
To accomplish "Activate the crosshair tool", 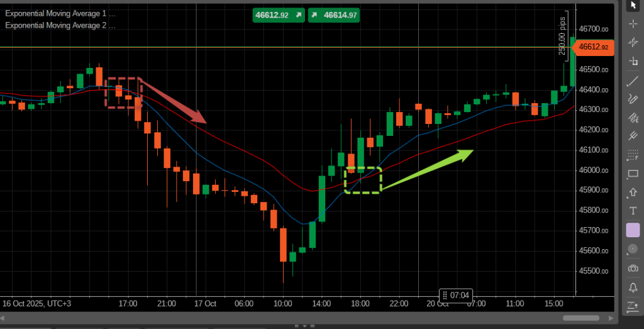I will point(633,24).
